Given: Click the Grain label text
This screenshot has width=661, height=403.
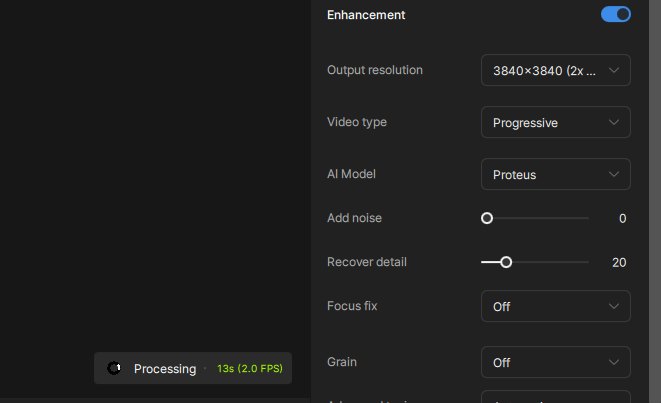Looking at the screenshot, I should tap(342, 362).
